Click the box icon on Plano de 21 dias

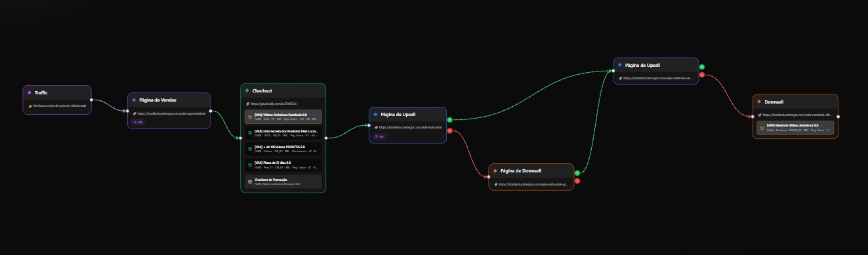click(x=250, y=165)
